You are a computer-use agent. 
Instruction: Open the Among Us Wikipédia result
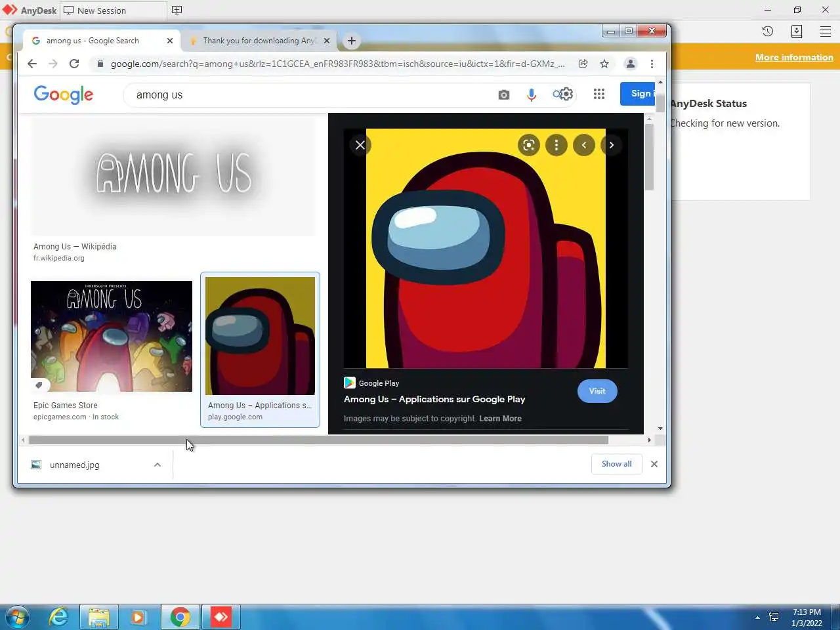point(75,247)
